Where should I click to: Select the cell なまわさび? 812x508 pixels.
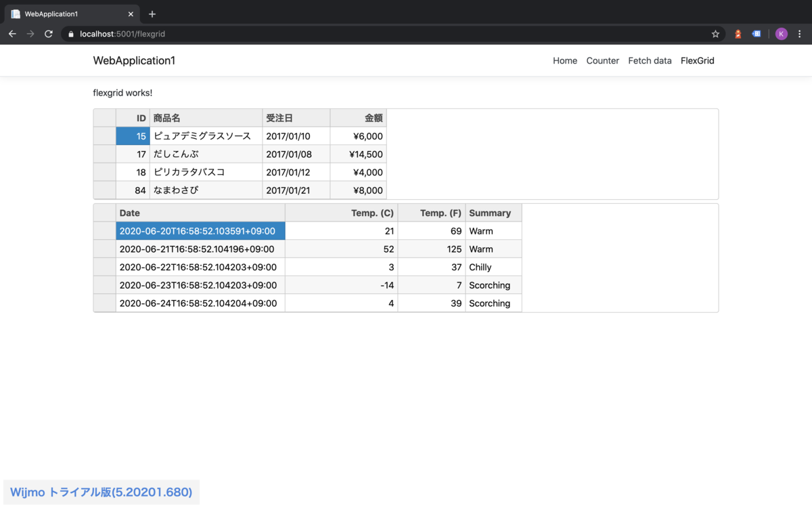click(x=206, y=190)
